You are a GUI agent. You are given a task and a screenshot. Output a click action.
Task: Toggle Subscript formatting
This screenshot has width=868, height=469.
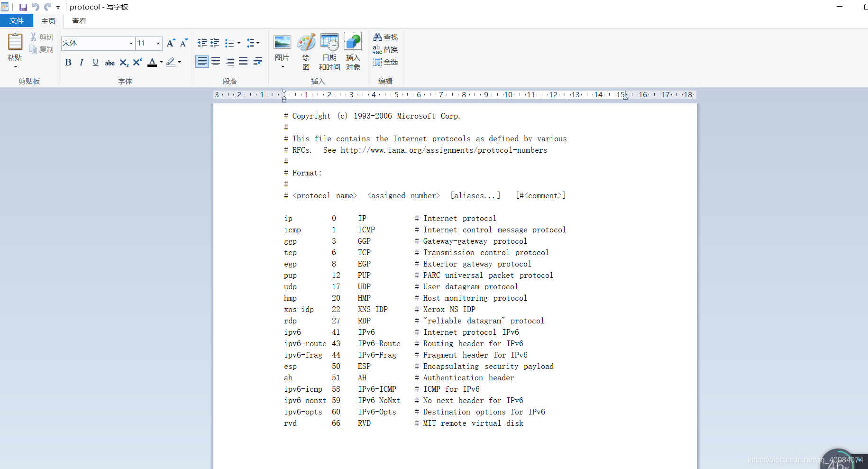(x=124, y=62)
